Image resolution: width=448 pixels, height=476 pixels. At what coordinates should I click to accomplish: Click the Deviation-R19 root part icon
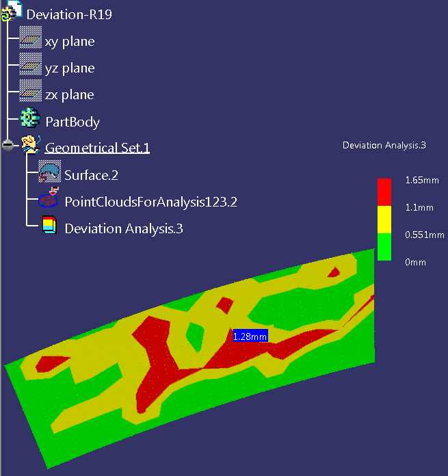tap(12, 12)
